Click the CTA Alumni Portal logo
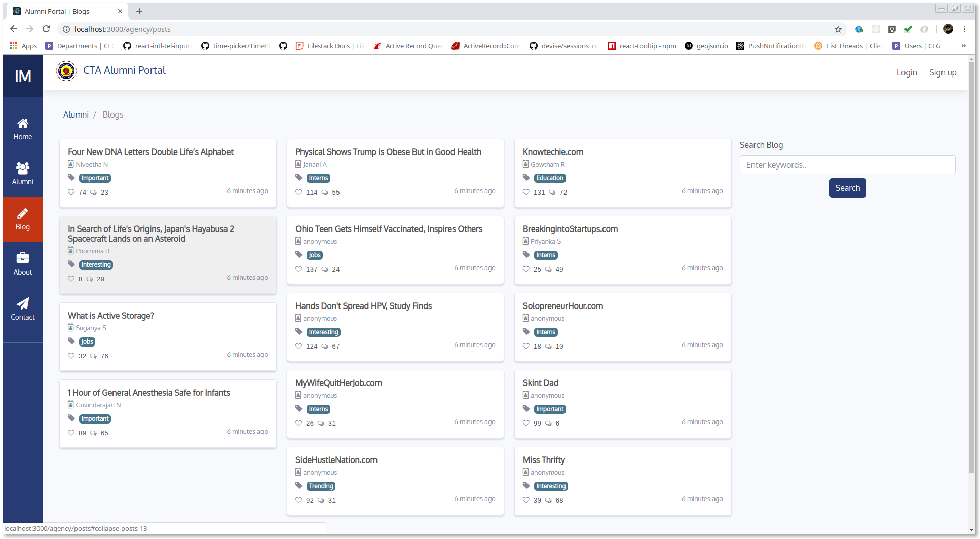The width and height of the screenshot is (980, 539). [x=66, y=71]
